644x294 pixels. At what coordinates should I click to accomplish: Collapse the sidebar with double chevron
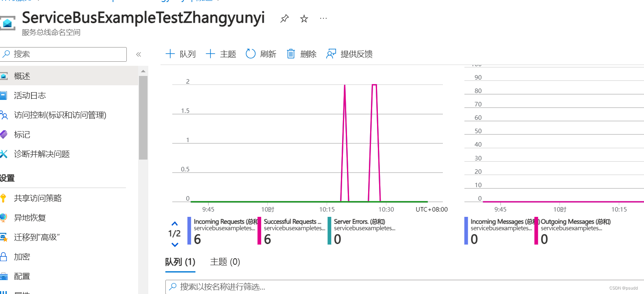[139, 54]
